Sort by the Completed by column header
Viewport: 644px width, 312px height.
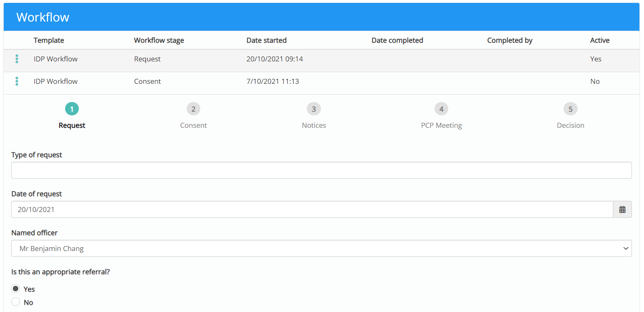coord(510,40)
